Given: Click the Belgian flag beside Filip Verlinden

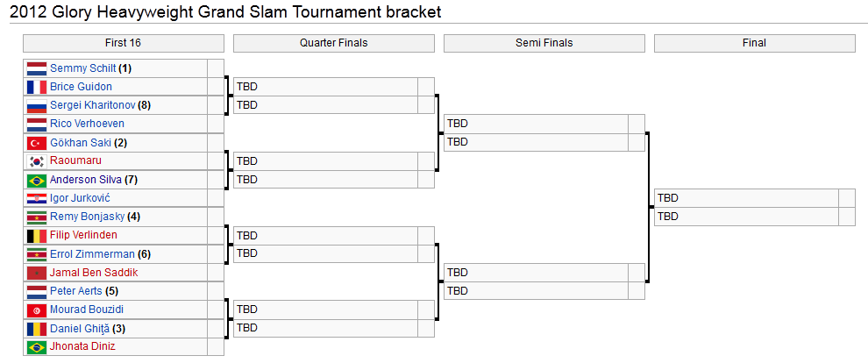Looking at the screenshot, I should 36,236.
